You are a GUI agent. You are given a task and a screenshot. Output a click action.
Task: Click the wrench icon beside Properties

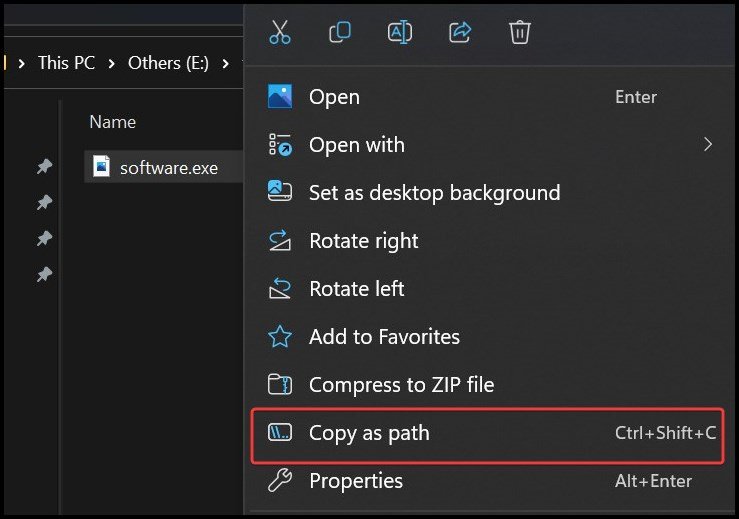[x=280, y=481]
